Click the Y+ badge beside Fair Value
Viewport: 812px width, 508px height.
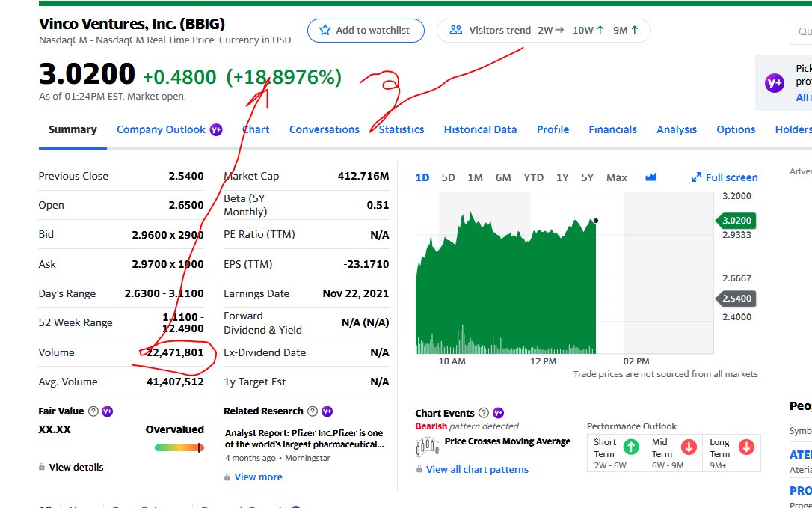click(107, 411)
